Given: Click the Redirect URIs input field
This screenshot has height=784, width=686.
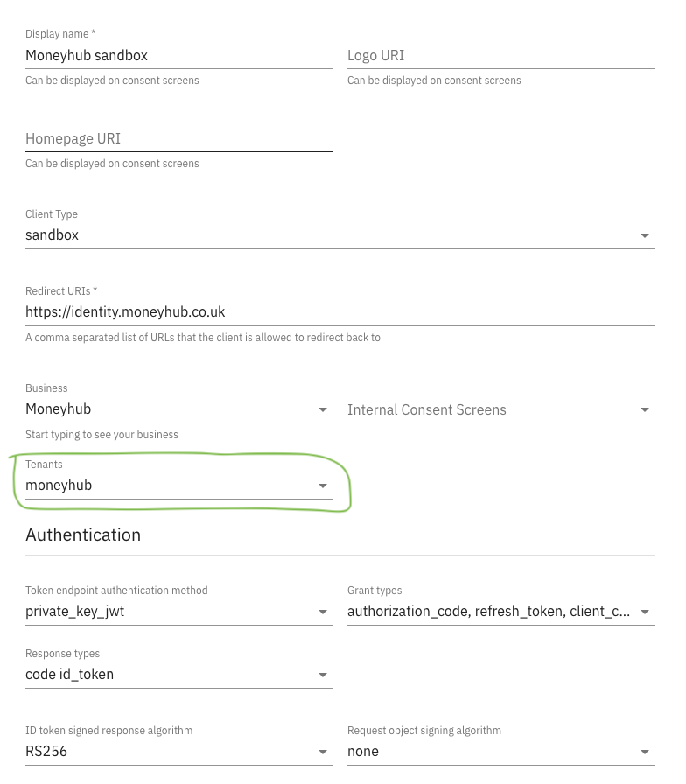Looking at the screenshot, I should [339, 311].
